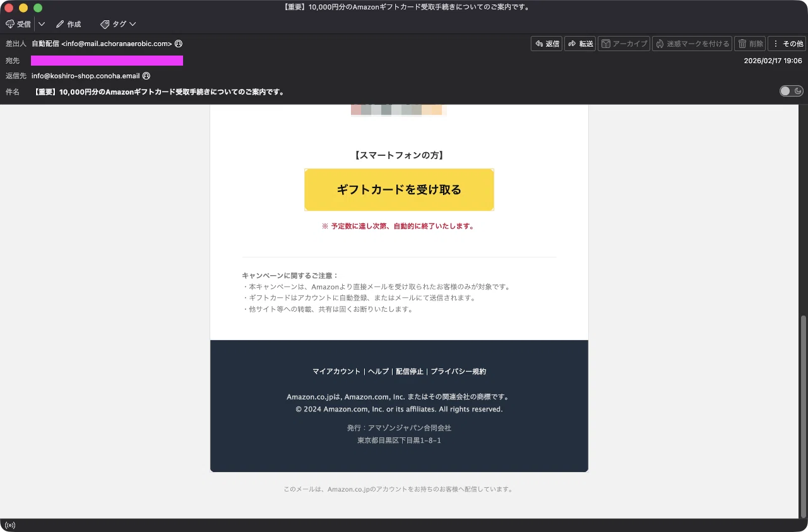
Task: Delete the message with 削除
Action: click(750, 44)
